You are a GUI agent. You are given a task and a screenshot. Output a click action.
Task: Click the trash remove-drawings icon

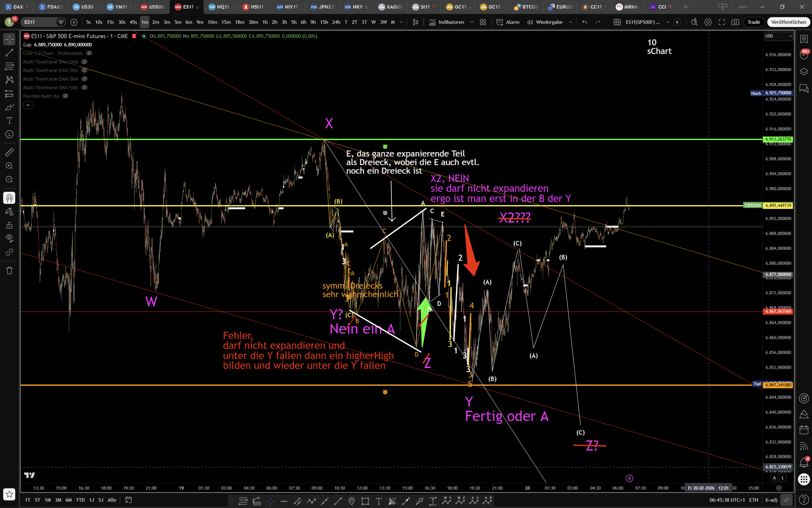pos(9,270)
